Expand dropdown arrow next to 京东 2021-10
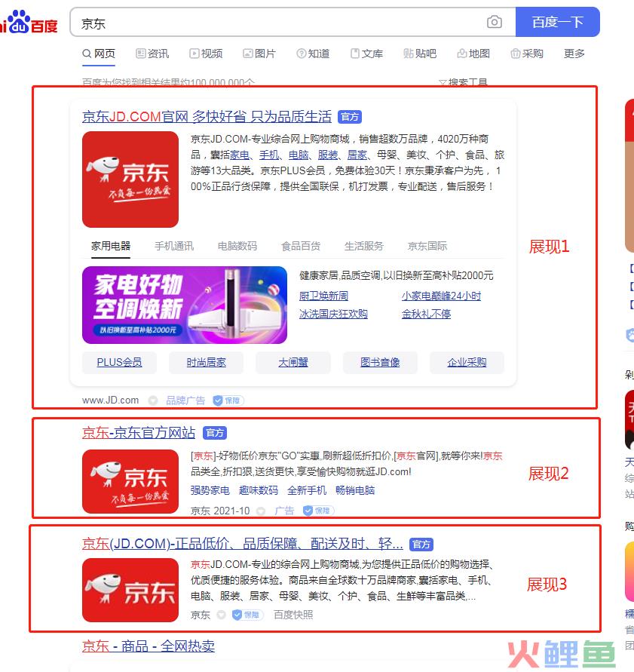 [x=261, y=511]
